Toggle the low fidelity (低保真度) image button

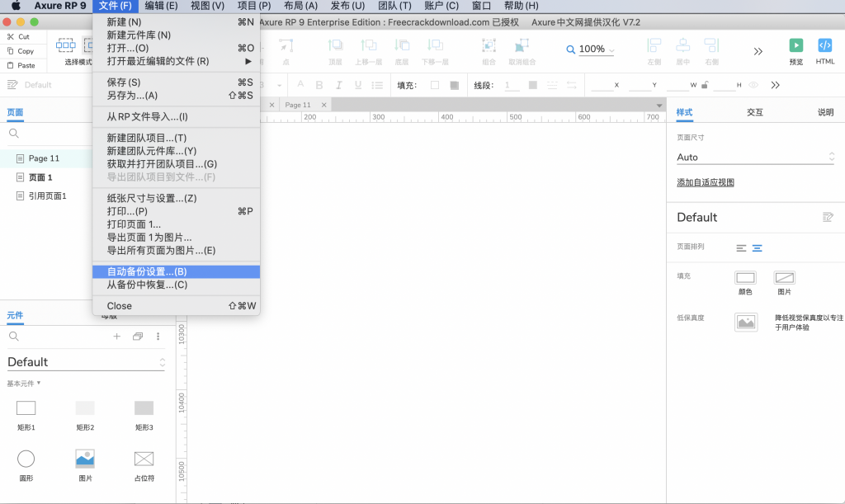(746, 322)
